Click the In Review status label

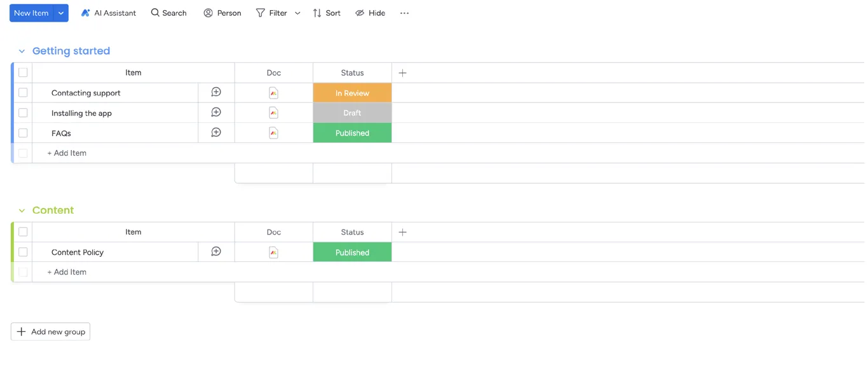click(x=352, y=92)
